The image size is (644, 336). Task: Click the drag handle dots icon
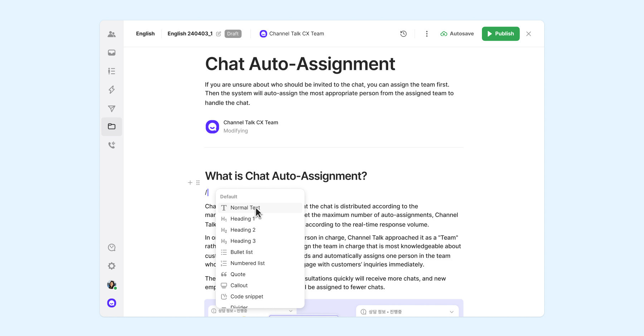coord(198,182)
